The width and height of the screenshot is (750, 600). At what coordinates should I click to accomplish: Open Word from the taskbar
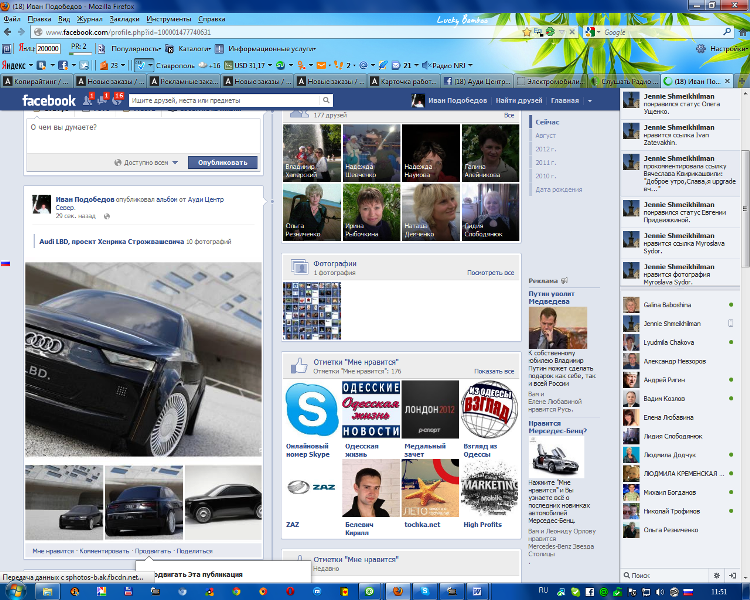tap(477, 591)
